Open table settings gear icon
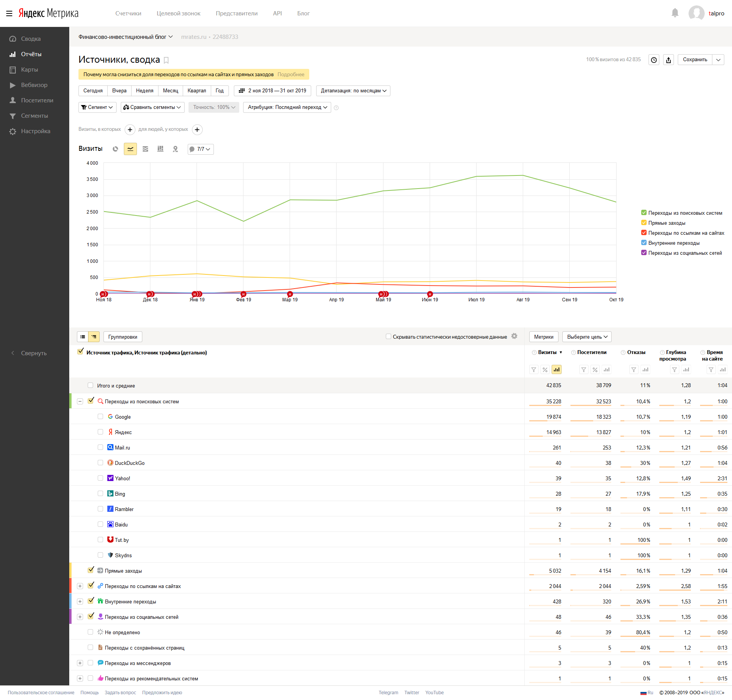 [x=514, y=336]
